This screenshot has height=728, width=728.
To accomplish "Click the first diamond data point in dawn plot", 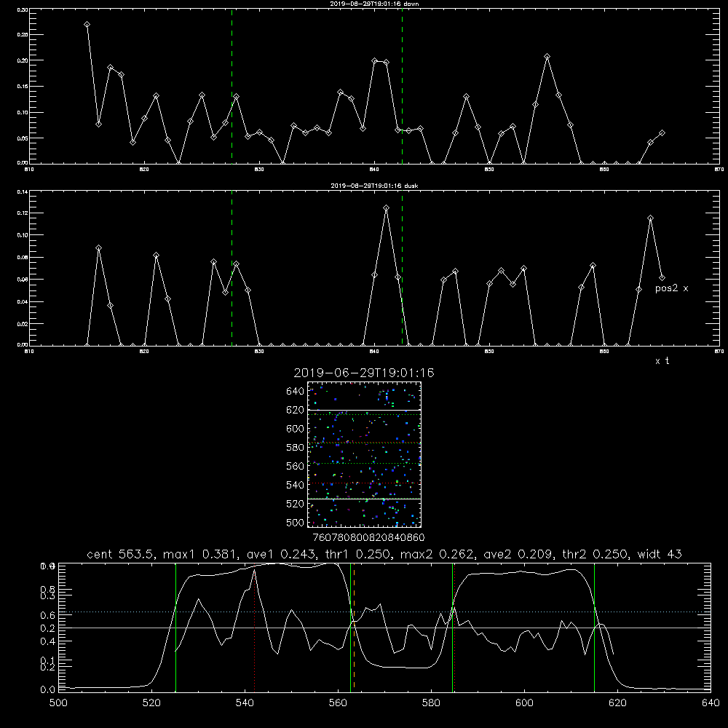I will 87,24.
